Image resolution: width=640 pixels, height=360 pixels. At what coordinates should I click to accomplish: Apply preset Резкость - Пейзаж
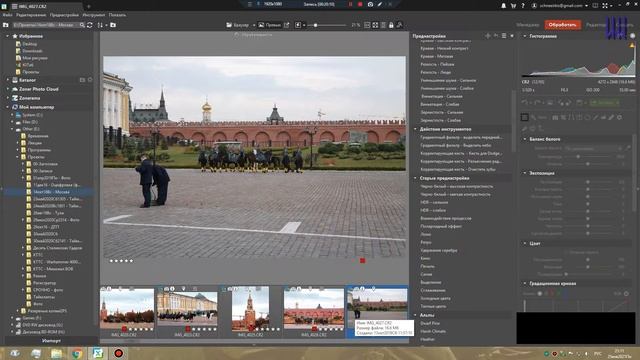[437, 64]
